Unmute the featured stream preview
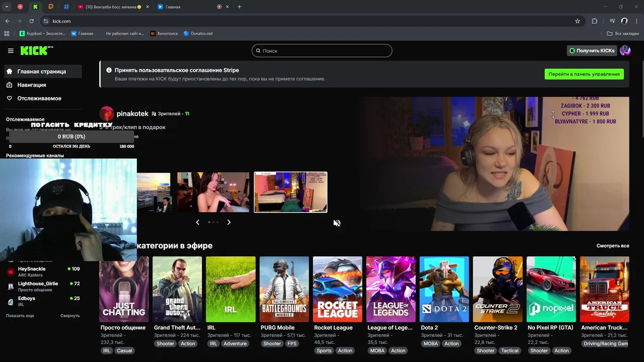The image size is (644, 362). click(x=337, y=223)
